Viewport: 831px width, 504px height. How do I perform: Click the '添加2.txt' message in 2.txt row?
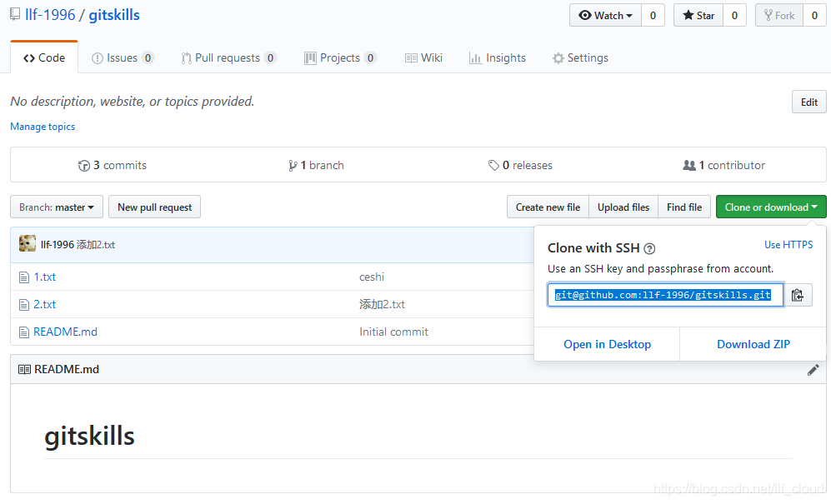coord(382,305)
